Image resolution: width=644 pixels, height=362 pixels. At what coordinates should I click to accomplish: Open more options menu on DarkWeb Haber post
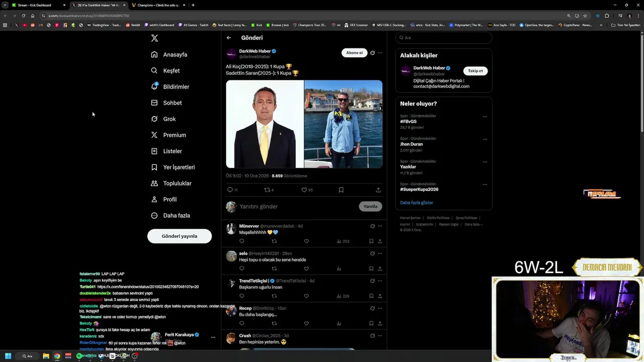[x=380, y=53]
